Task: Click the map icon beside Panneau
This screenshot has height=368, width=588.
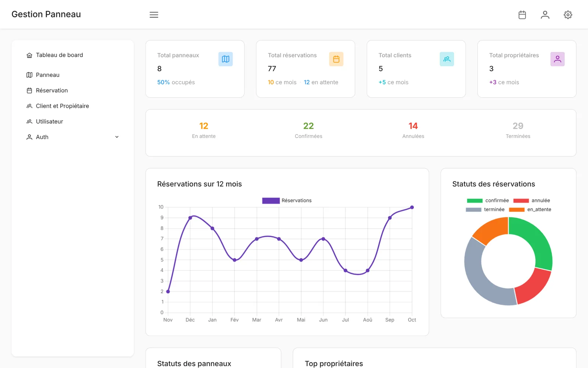Action: [x=29, y=75]
